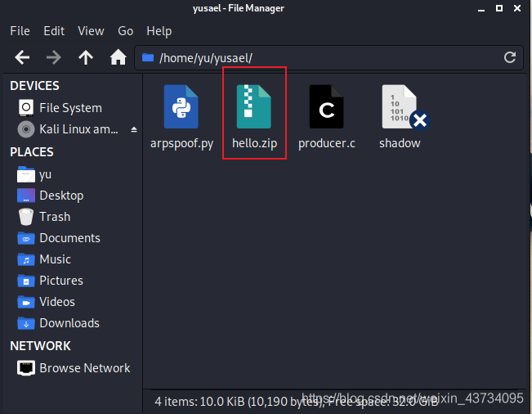This screenshot has width=532, height=414.
Task: Select the shadow binary file icon
Action: coord(404,107)
